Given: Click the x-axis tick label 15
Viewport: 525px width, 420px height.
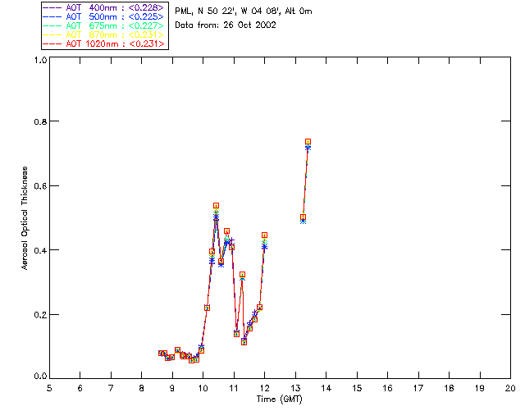Looking at the screenshot, I should point(357,388).
